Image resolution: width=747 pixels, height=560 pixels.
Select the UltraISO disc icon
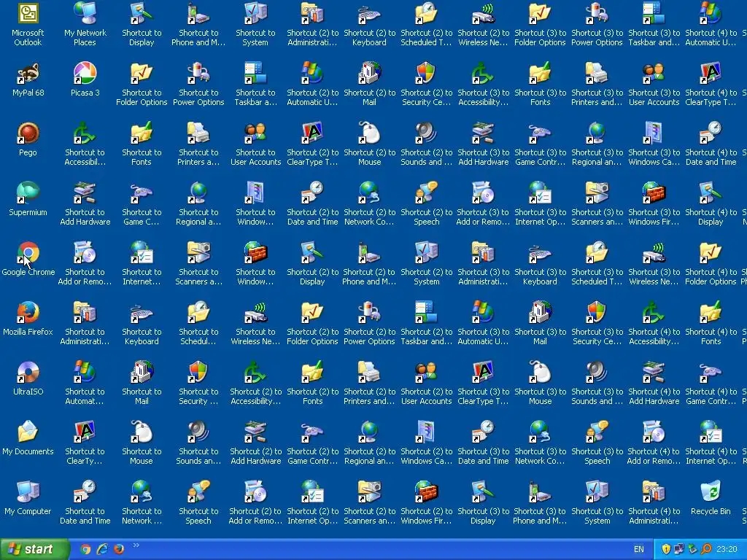coord(28,373)
